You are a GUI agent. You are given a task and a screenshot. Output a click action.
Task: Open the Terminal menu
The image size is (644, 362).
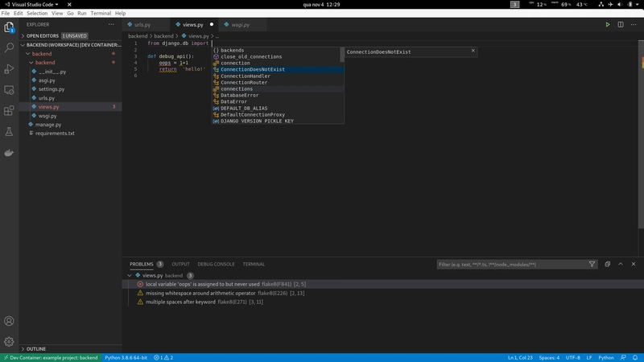[x=101, y=14]
